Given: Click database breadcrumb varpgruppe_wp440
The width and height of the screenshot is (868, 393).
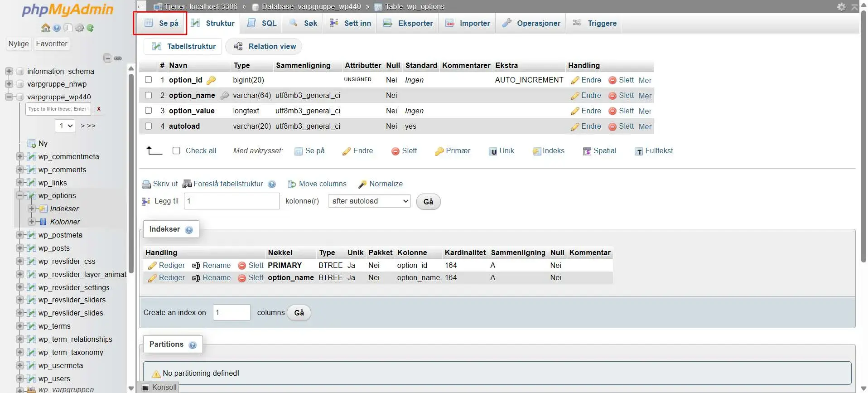Looking at the screenshot, I should pyautogui.click(x=311, y=7).
